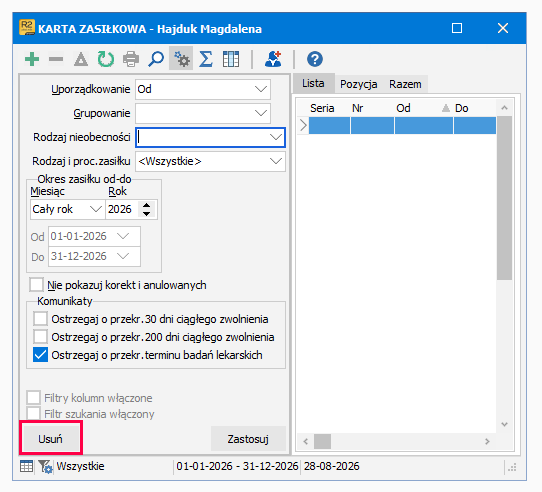542x492 pixels.
Task: Maximize the Karta zasiłkowa window
Action: (x=457, y=28)
